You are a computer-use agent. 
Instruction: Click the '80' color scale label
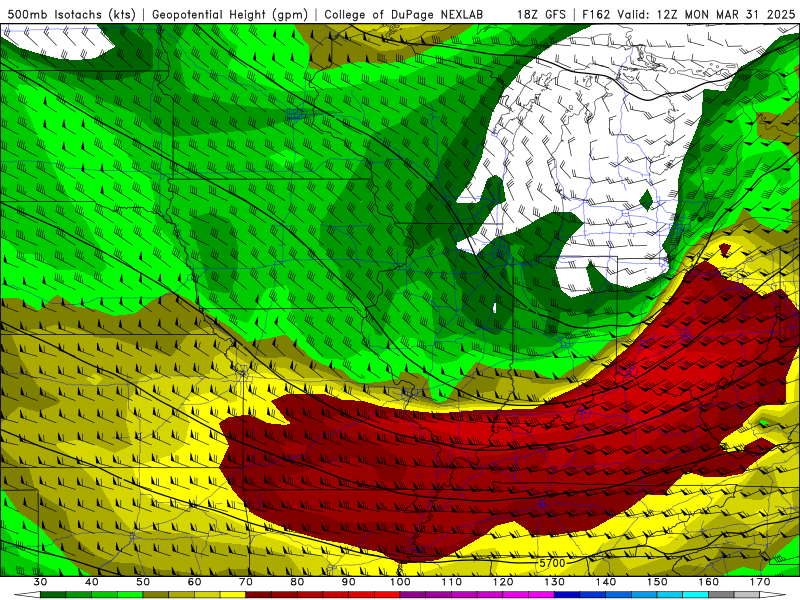point(297,582)
